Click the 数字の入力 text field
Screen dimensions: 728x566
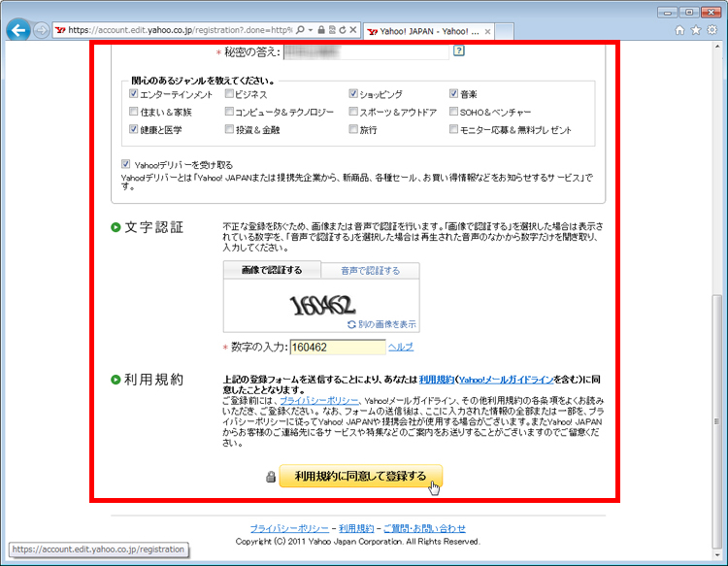(338, 348)
